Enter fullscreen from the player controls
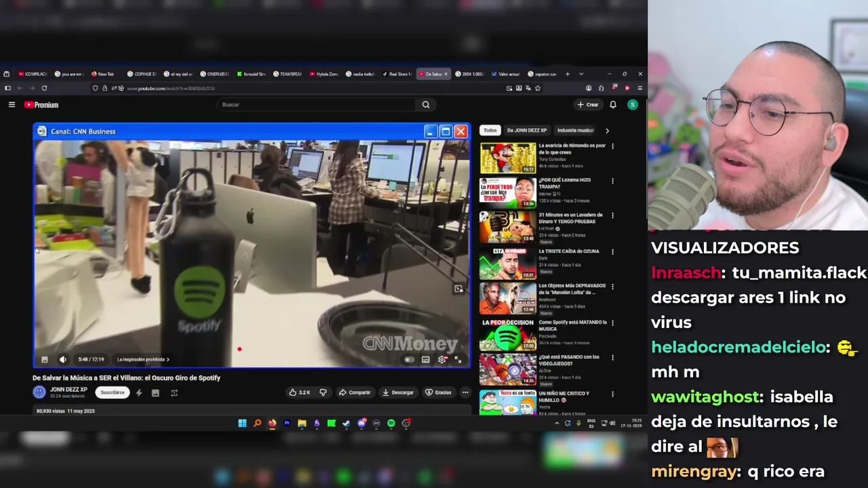Viewport: 868px width, 488px height. tap(458, 359)
